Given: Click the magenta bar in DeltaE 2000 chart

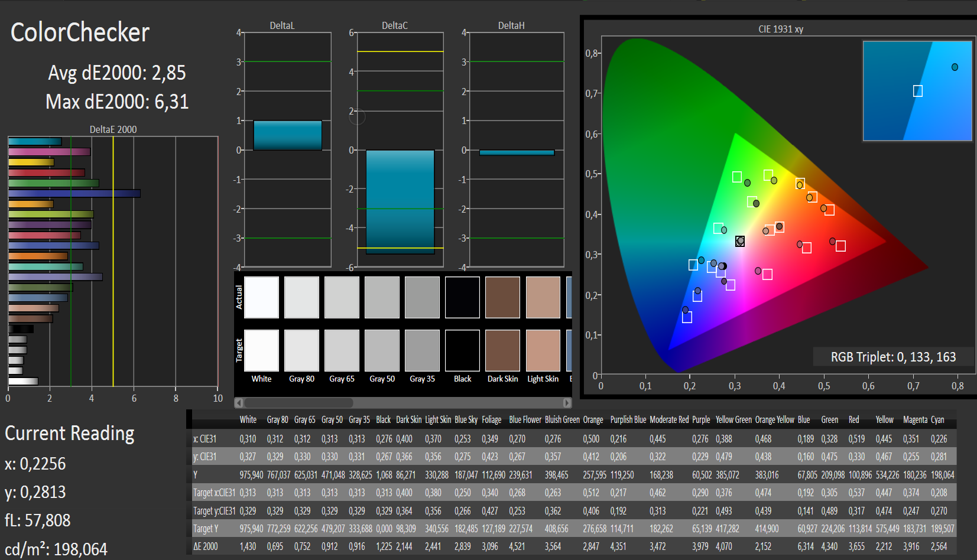Looking at the screenshot, I should (49, 152).
